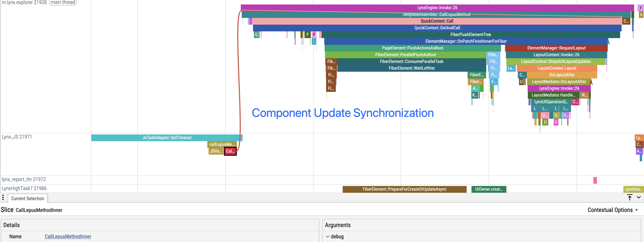Click the pink slice in lynx_report_thr track

coord(595,180)
